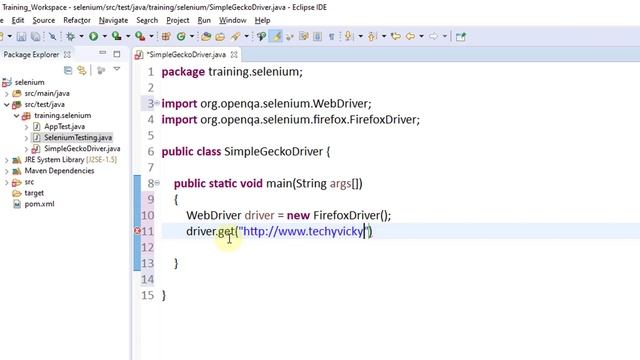Image resolution: width=640 pixels, height=360 pixels.
Task: Open the Coverage dropdown arrow
Action: [x=128, y=37]
